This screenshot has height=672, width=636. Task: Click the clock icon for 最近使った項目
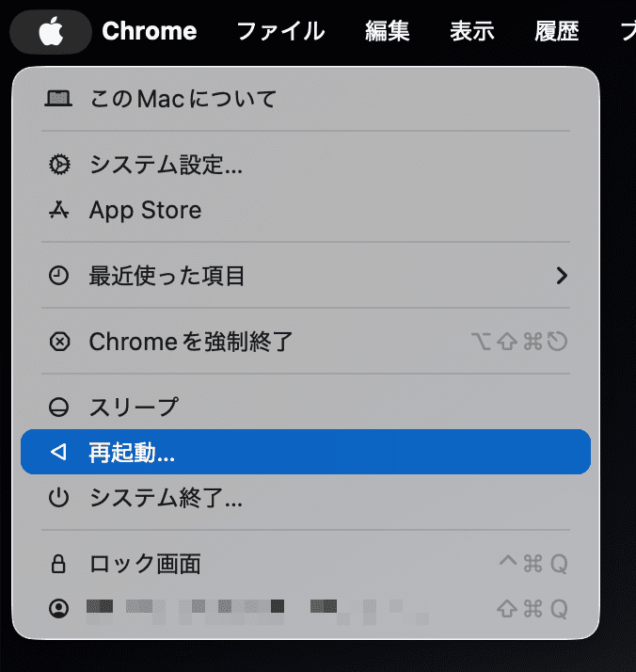pos(58,276)
